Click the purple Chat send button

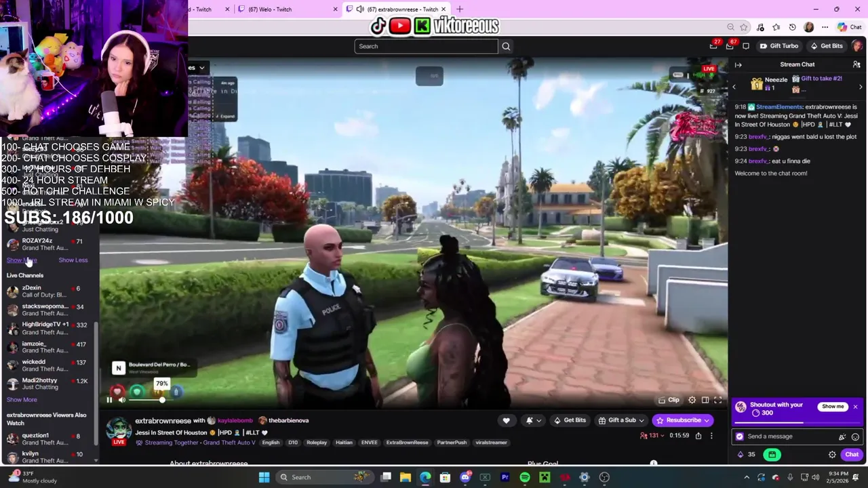[852, 455]
